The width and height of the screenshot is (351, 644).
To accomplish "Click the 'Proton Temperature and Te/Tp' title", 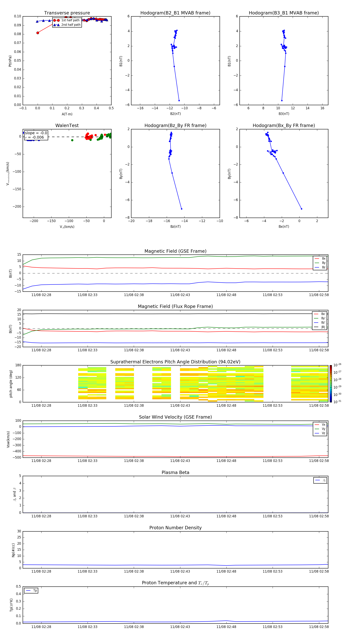I will (175, 583).
